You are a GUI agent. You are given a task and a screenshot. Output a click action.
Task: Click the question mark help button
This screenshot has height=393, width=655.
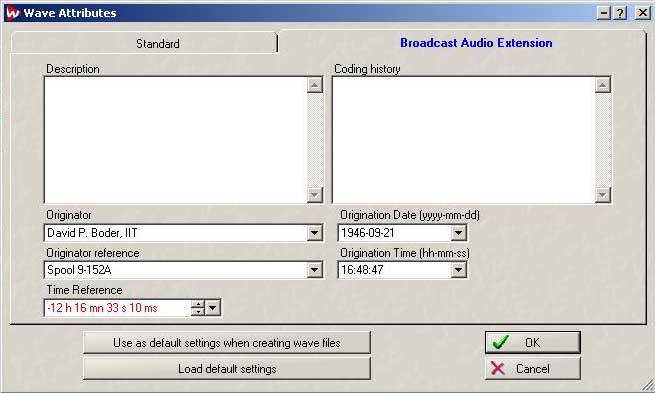[x=620, y=13]
